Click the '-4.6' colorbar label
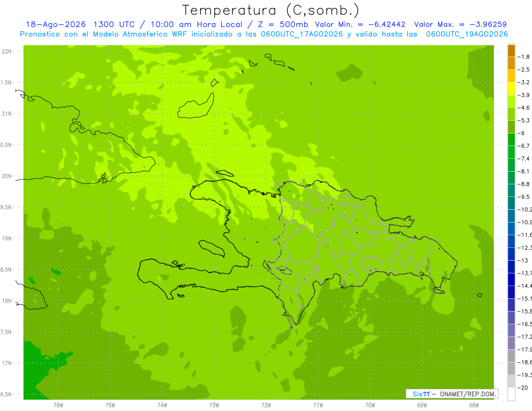Viewport: 532px width, 411px height. coord(524,108)
